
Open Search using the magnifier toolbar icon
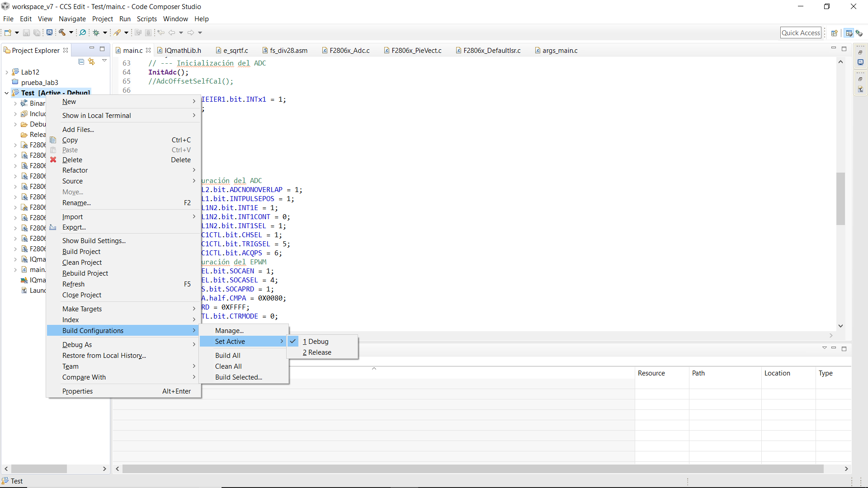[x=82, y=32]
